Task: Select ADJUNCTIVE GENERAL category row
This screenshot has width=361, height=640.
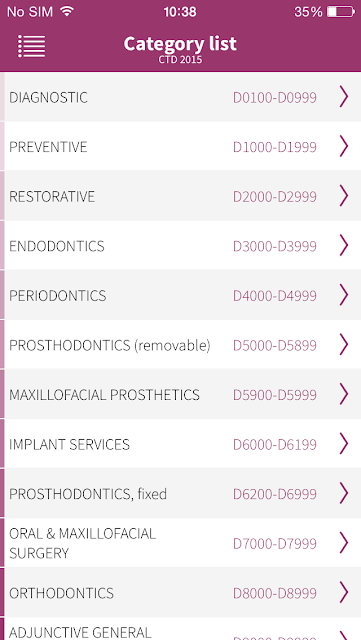Action: click(180, 629)
